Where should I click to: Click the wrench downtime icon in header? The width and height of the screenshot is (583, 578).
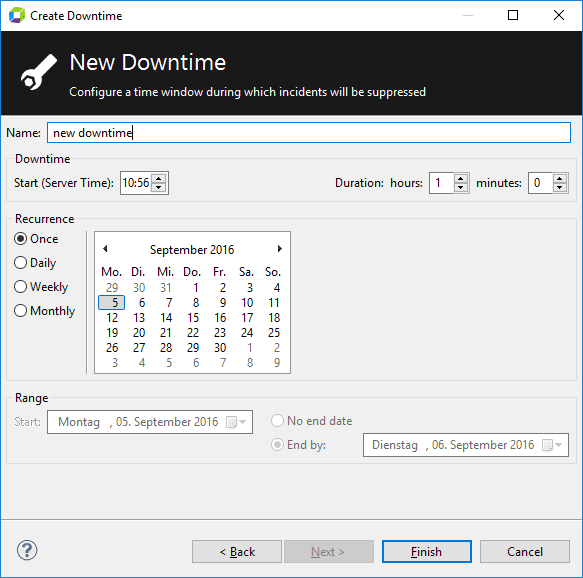[x=39, y=72]
